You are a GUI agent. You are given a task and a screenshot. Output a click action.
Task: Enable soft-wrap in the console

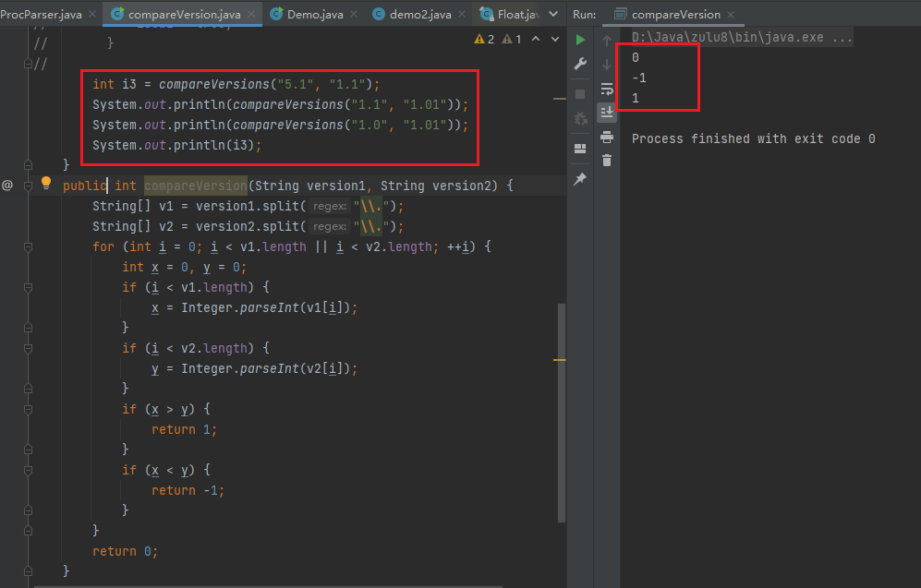[x=607, y=89]
